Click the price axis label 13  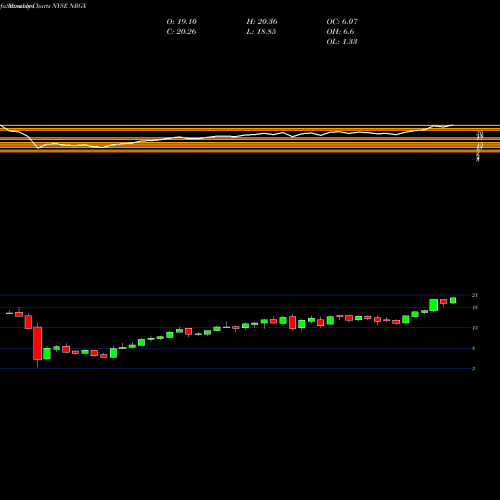click(475, 328)
